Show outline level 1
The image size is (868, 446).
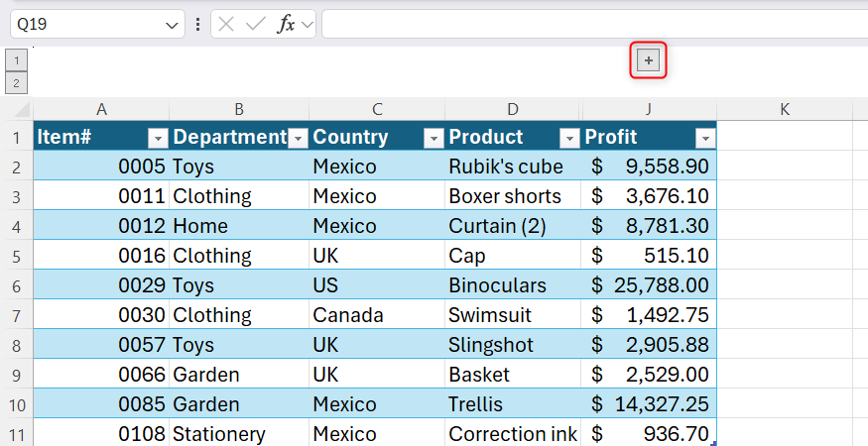point(17,59)
